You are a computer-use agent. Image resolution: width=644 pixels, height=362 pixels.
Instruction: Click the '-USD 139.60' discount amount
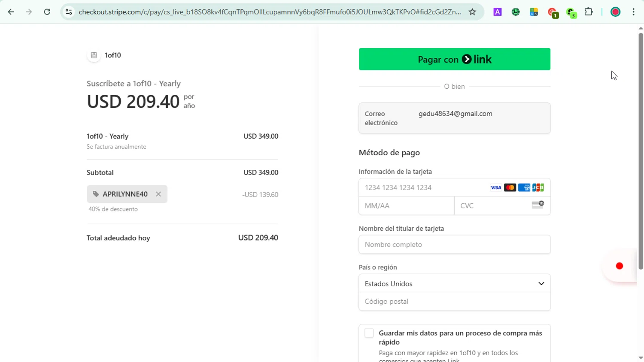(260, 195)
